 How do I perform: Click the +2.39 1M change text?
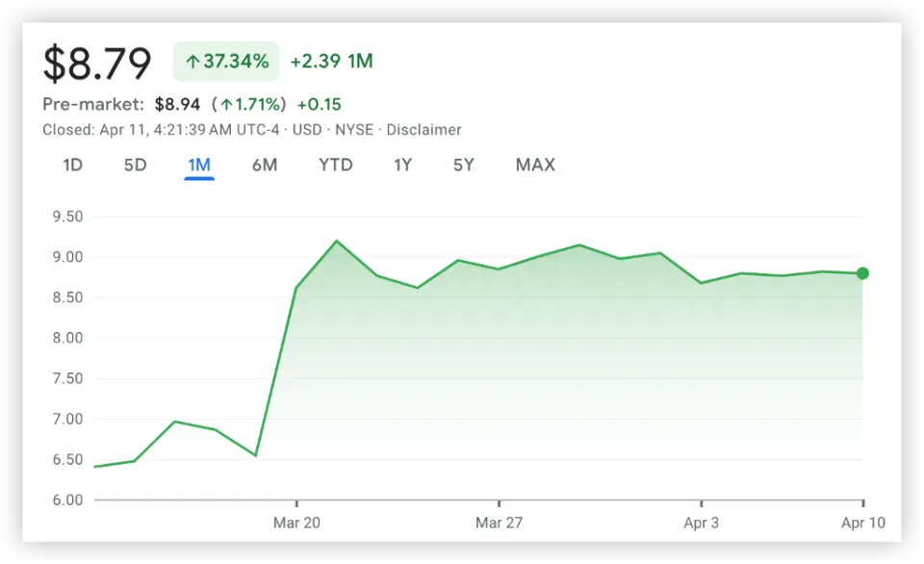tap(331, 62)
